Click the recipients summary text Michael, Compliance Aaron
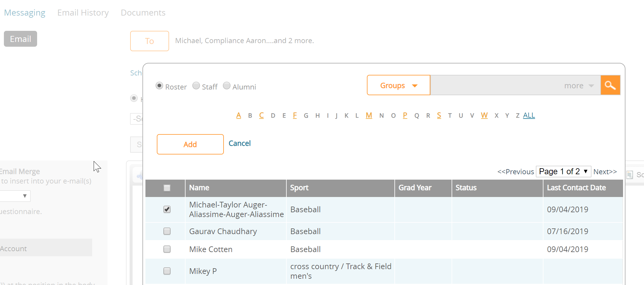The image size is (644, 285). coord(244,41)
